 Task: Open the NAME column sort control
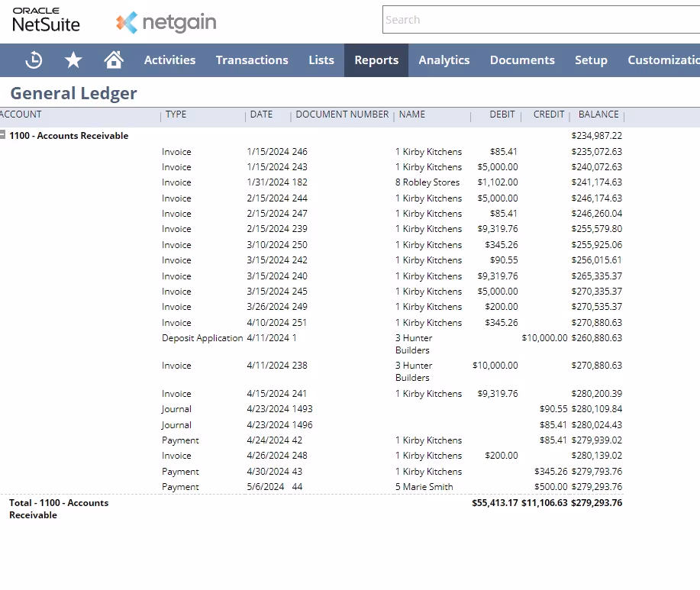(411, 114)
